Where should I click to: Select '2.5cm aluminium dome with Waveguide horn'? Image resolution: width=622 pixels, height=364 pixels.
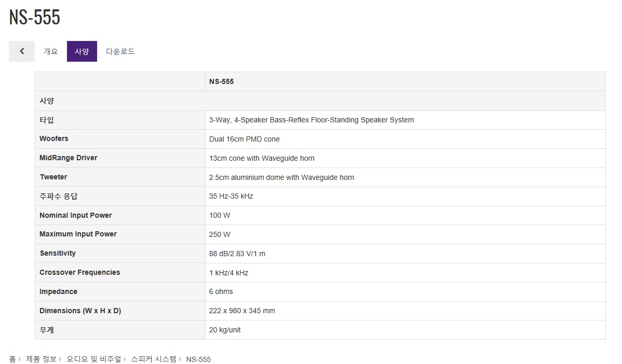coord(281,177)
